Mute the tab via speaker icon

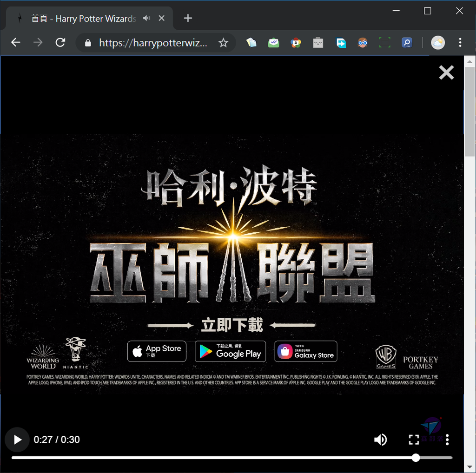146,18
